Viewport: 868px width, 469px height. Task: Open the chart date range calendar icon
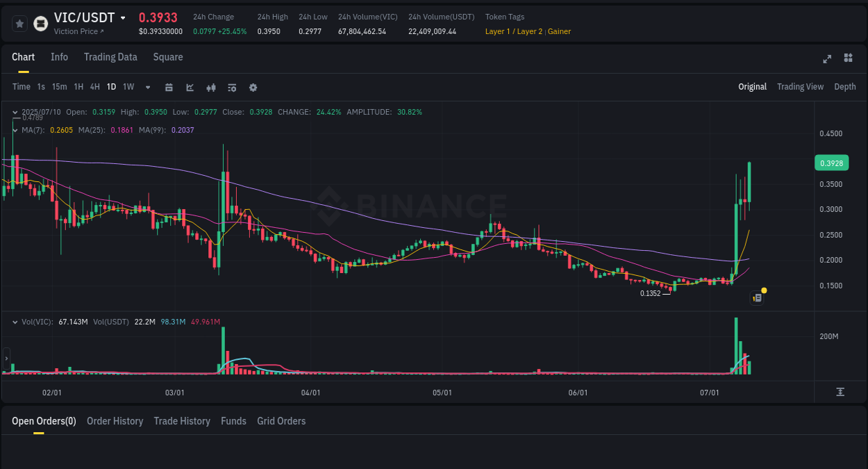click(169, 87)
